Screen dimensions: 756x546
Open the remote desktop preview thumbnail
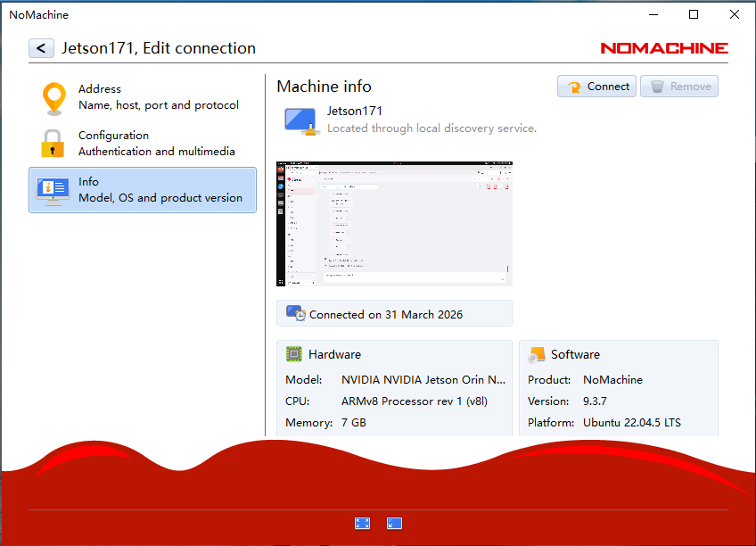click(394, 224)
